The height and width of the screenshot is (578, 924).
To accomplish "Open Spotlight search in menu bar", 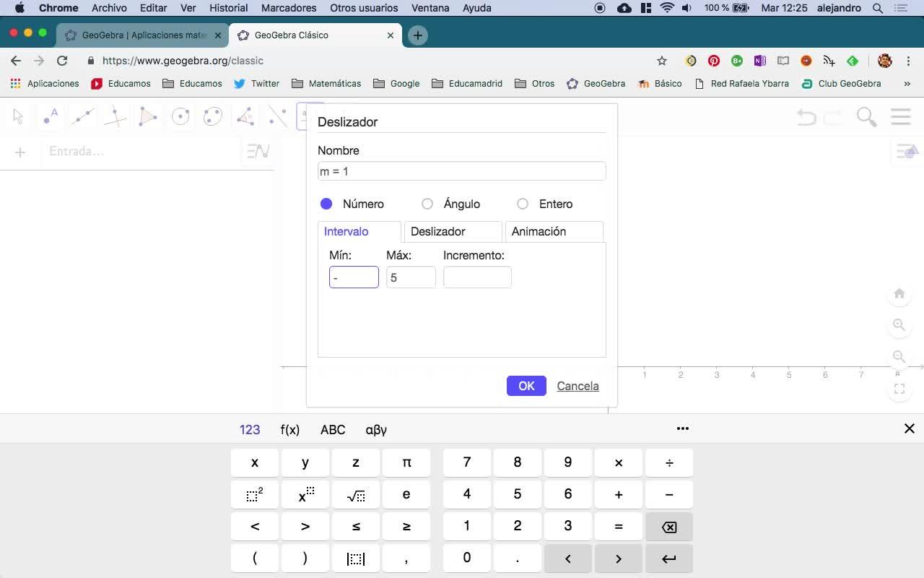I will [x=878, y=8].
